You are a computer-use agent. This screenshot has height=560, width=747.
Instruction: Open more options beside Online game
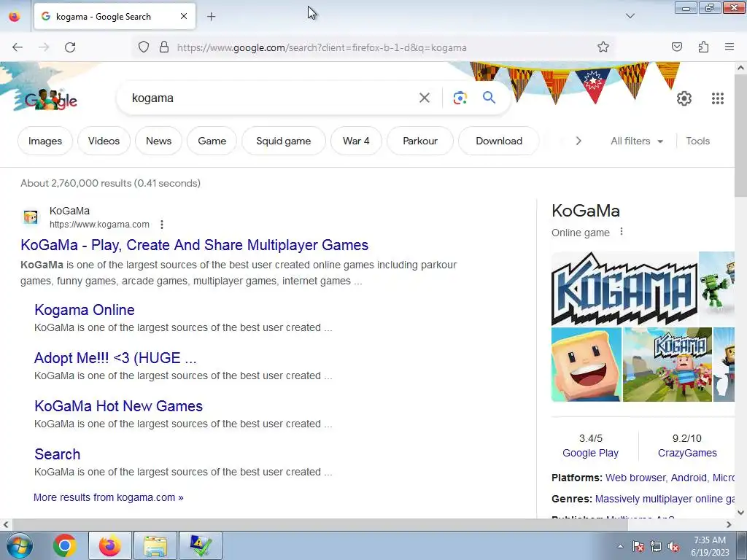[622, 232]
